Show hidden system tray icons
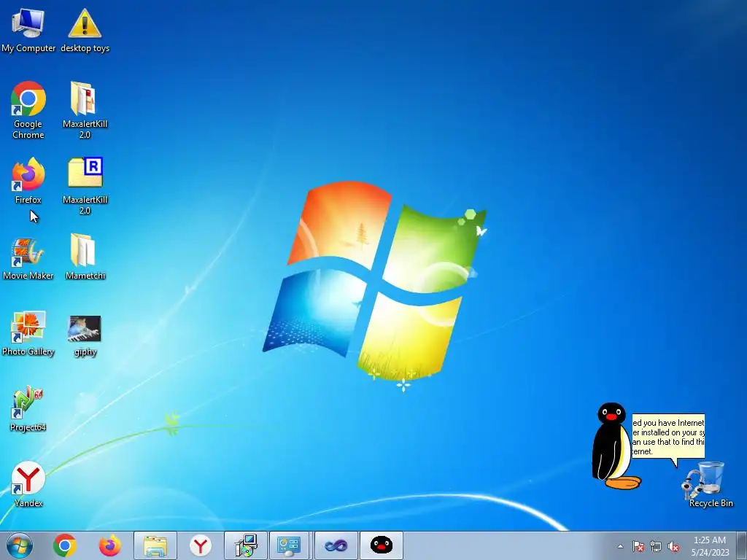 620,546
